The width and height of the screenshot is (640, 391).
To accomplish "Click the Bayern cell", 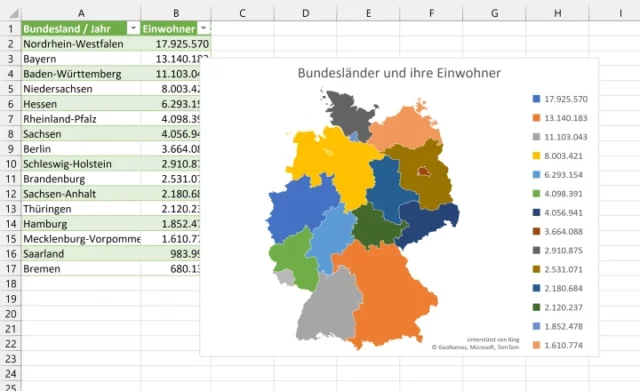I will click(81, 59).
